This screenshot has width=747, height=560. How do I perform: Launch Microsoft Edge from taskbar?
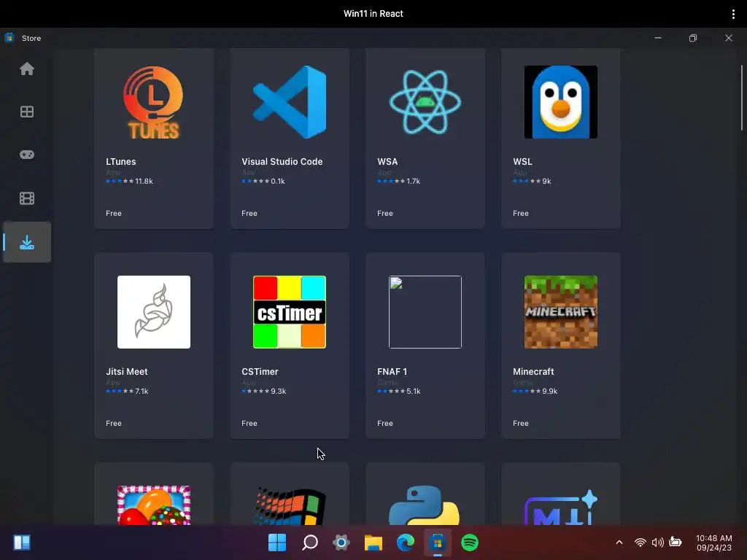point(406,542)
